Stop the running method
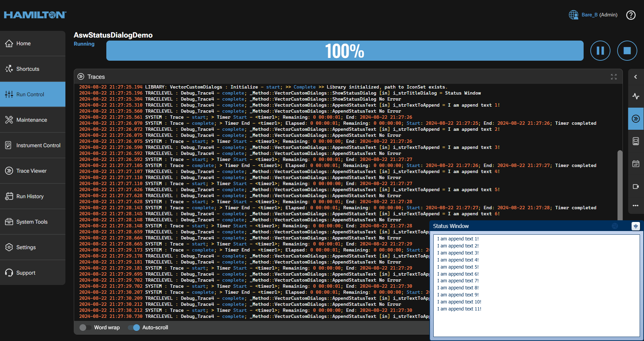644x341 pixels. click(x=627, y=51)
